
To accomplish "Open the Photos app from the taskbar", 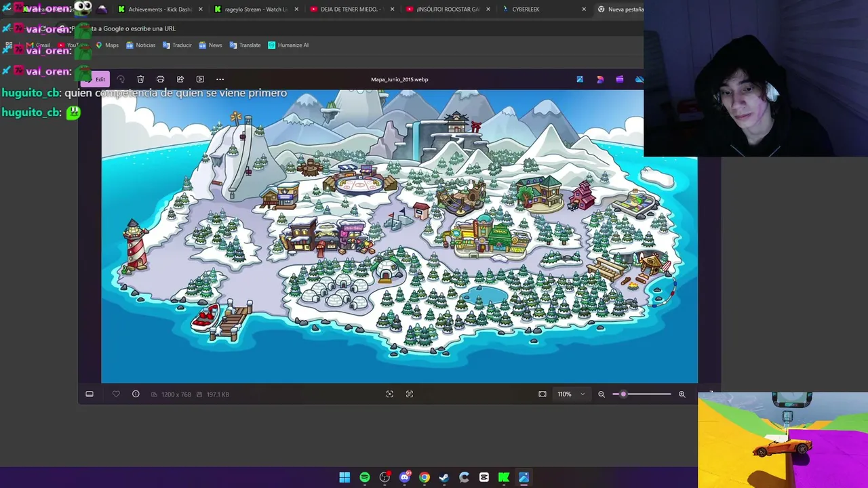I will click(x=524, y=478).
